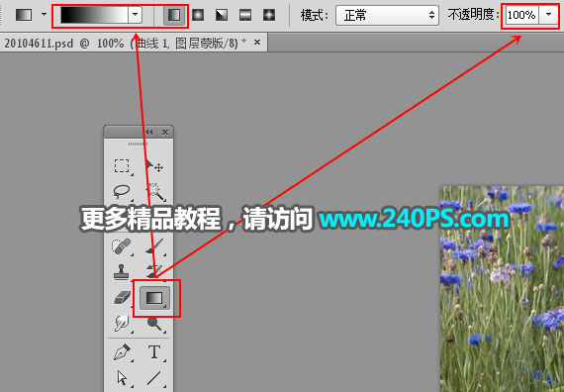Close the floating toolbox panel
Viewport: 564px width, 392px height.
[x=165, y=132]
